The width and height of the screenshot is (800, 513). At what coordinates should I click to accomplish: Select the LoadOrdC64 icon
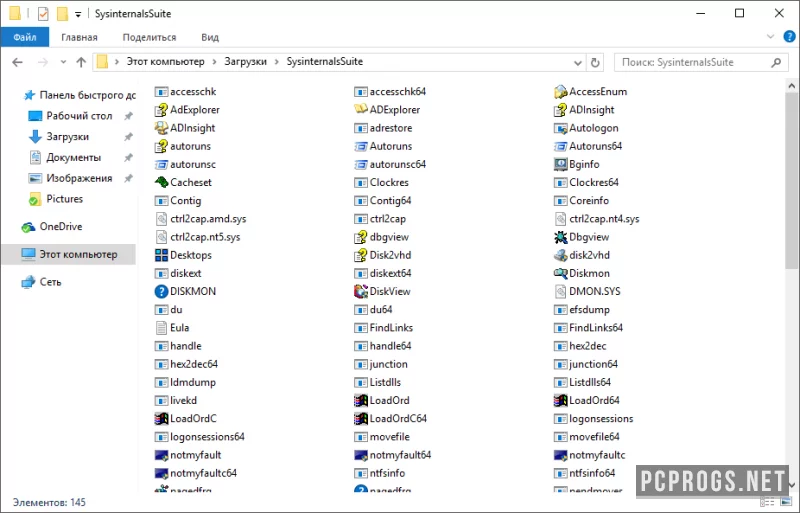click(x=361, y=419)
